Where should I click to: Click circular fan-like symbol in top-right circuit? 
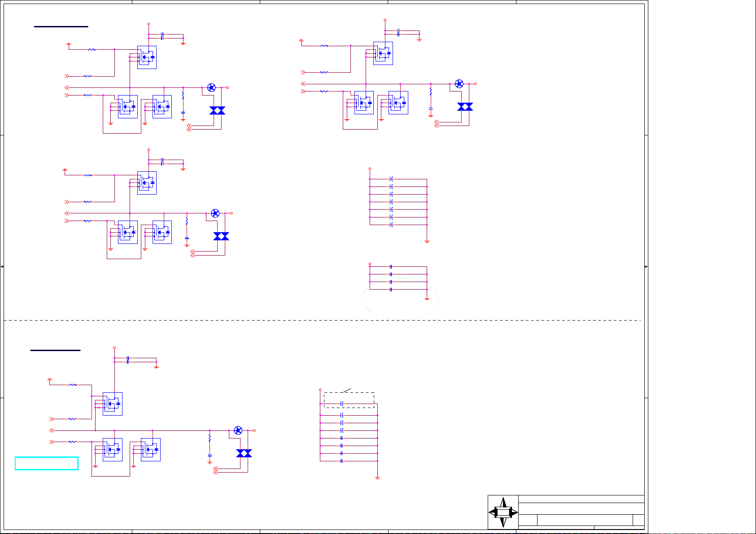coord(459,84)
